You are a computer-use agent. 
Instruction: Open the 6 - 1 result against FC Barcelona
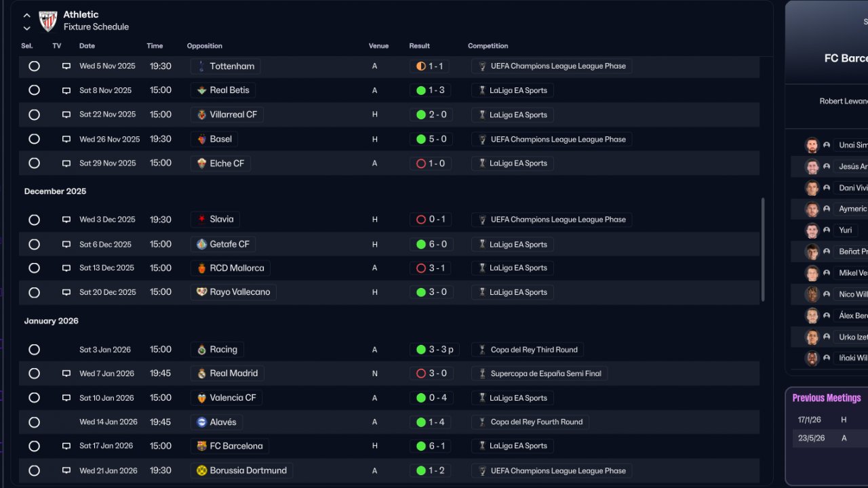pyautogui.click(x=431, y=446)
